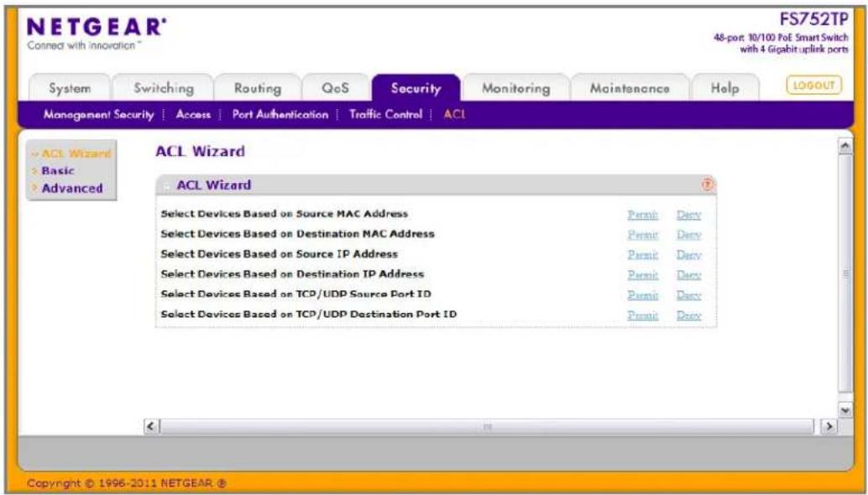868x495 pixels.
Task: Click the vertical scrollbar down arrow
Action: (845, 410)
